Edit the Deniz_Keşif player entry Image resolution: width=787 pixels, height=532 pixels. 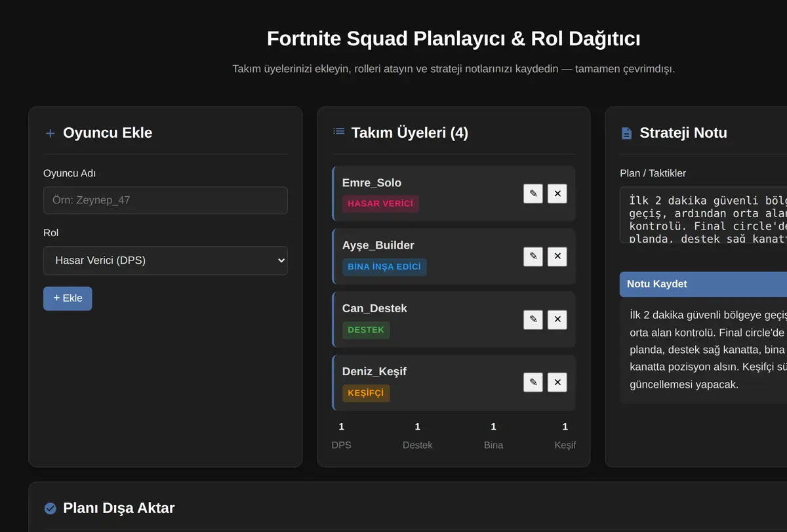[533, 382]
